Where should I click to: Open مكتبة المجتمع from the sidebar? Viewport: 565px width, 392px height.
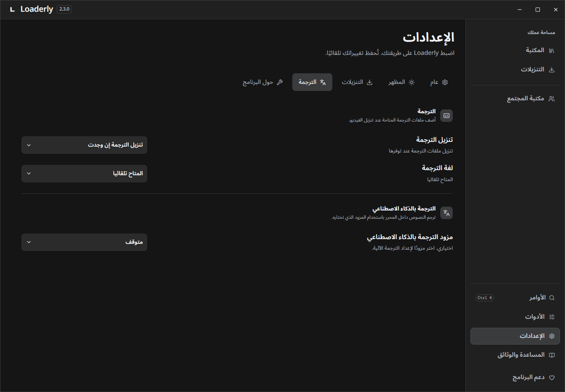[x=515, y=99]
